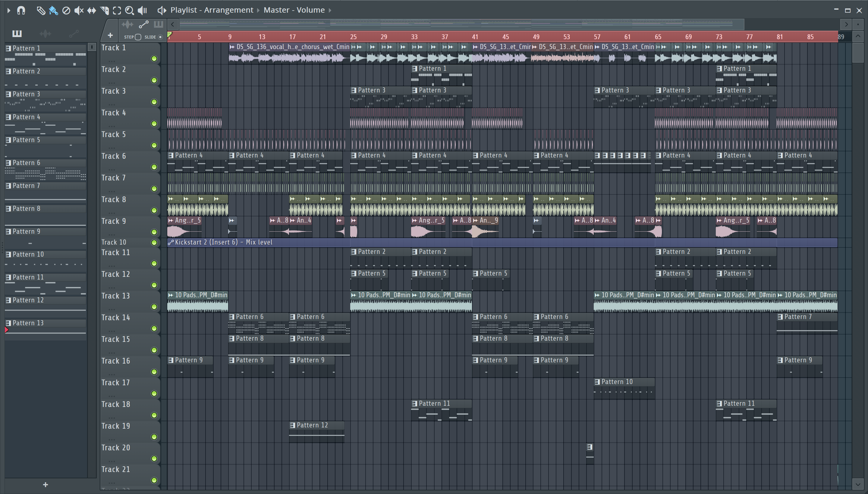The height and width of the screenshot is (494, 868).
Task: Mute Track 21 with green LED
Action: point(154,480)
